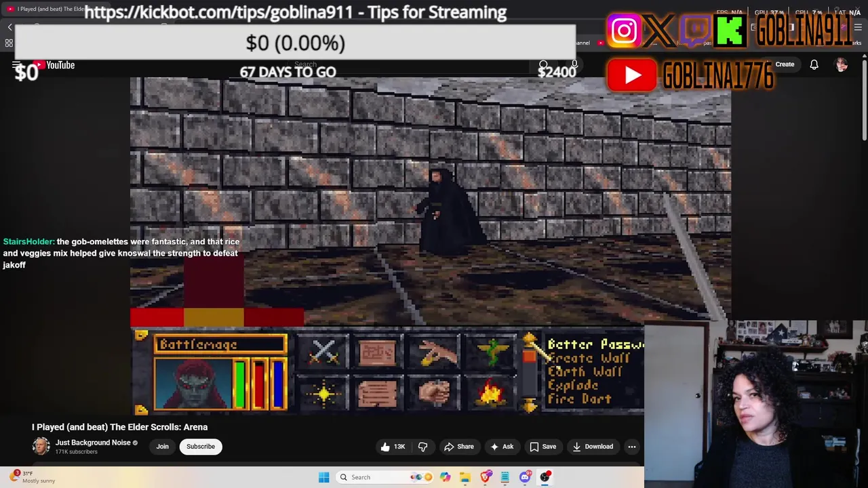Open File Explorer from the taskbar
The width and height of the screenshot is (868, 488).
tap(465, 477)
